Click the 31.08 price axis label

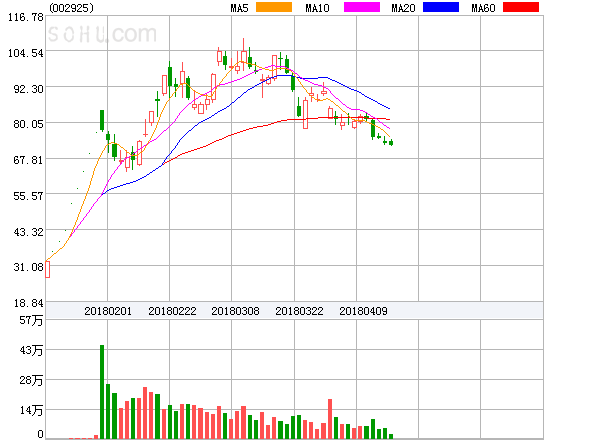tap(28, 267)
